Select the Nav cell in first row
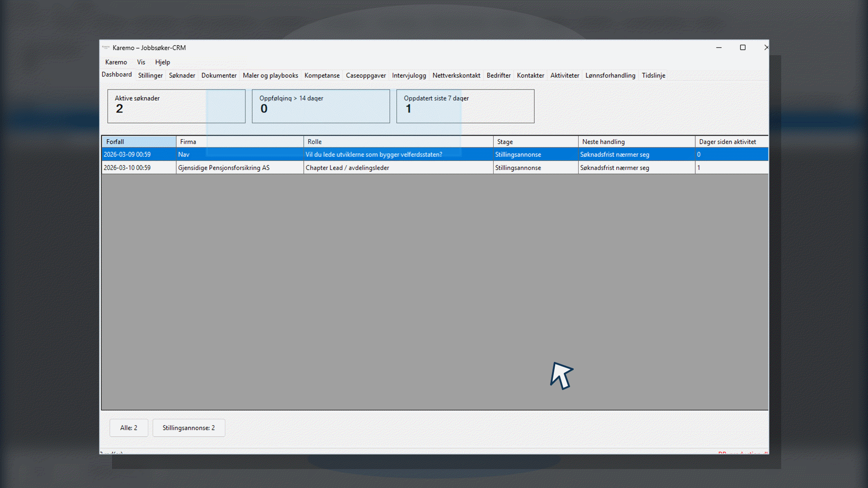 [x=240, y=155]
